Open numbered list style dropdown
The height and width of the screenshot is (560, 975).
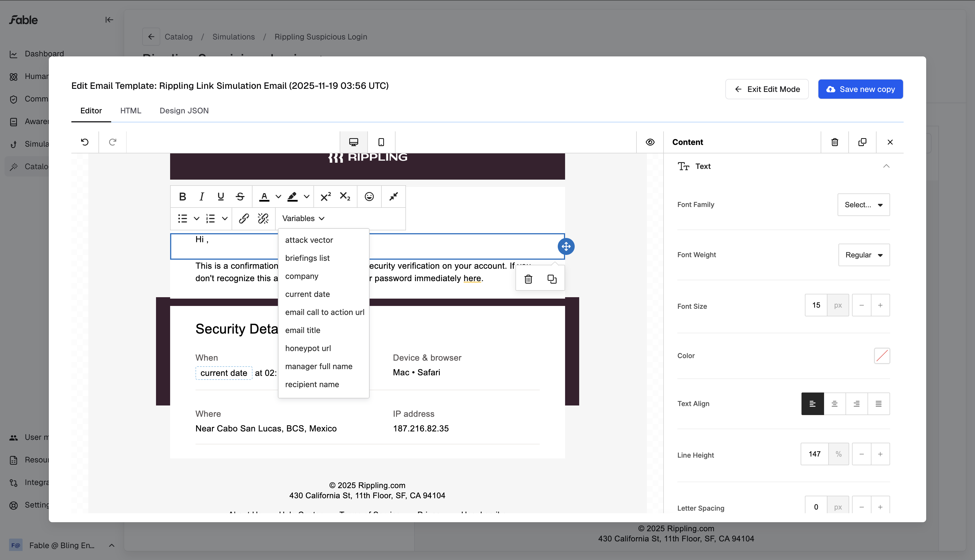[225, 219]
